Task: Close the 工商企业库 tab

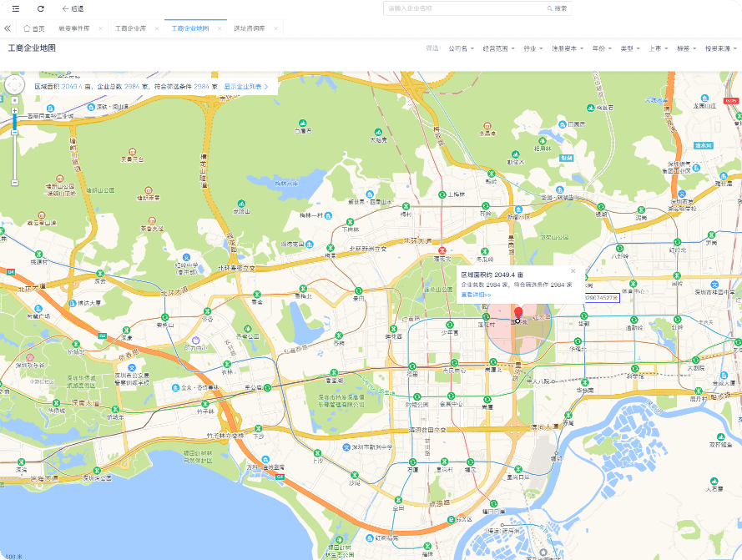Action: pyautogui.click(x=157, y=28)
